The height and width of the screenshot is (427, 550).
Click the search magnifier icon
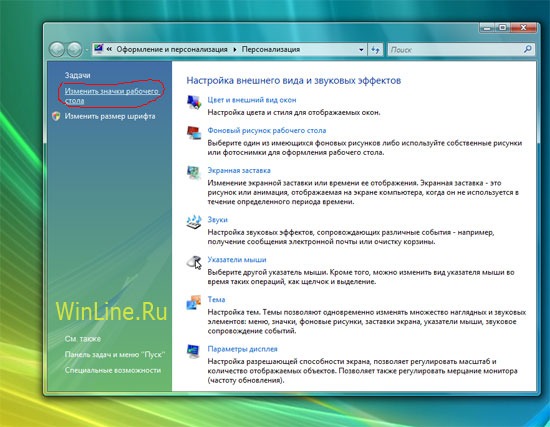[527, 49]
